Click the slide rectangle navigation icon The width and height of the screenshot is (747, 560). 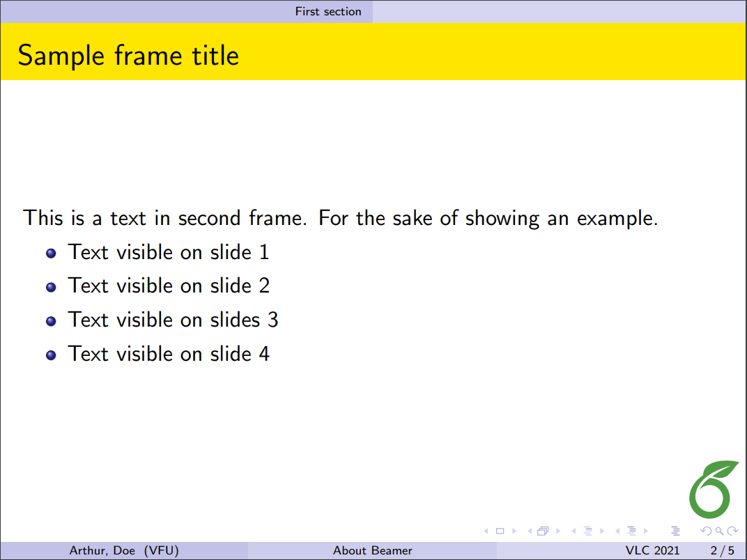coord(500,531)
